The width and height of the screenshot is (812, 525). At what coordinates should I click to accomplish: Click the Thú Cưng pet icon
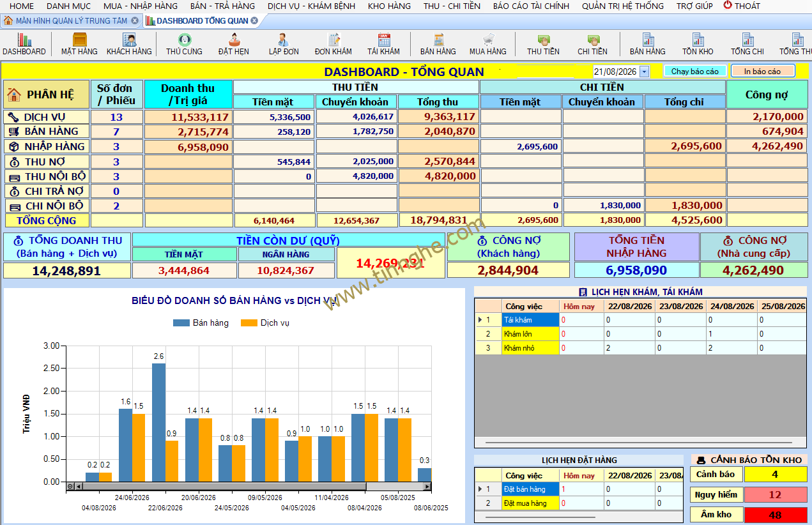tap(184, 44)
